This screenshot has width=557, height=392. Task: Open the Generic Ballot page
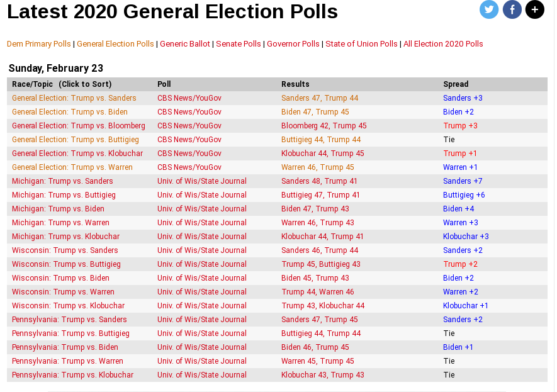coord(184,43)
